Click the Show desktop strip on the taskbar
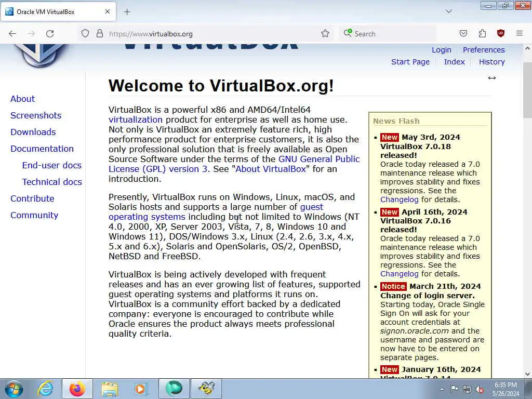The image size is (532, 399). (529, 389)
